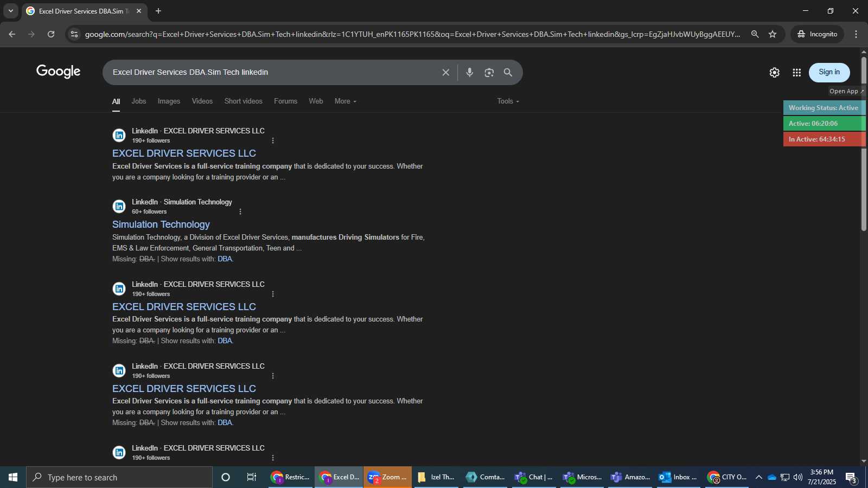Screen dimensions: 868x488
Task: Click the address bar URL
Action: pyautogui.click(x=412, y=34)
